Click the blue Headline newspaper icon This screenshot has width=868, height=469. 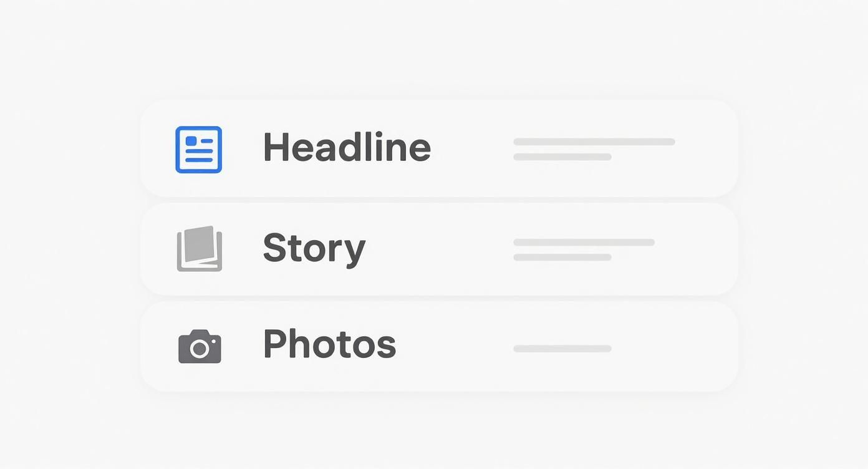[198, 149]
